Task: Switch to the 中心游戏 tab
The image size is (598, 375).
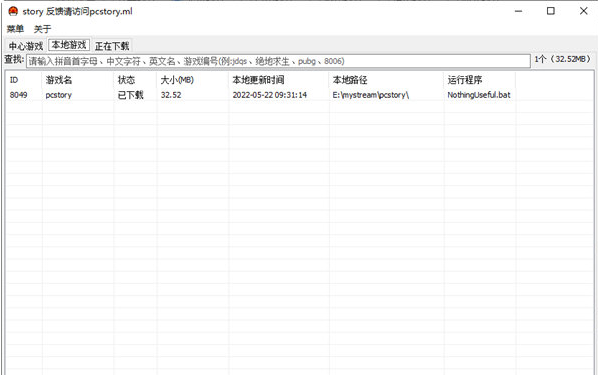Action: [x=26, y=46]
